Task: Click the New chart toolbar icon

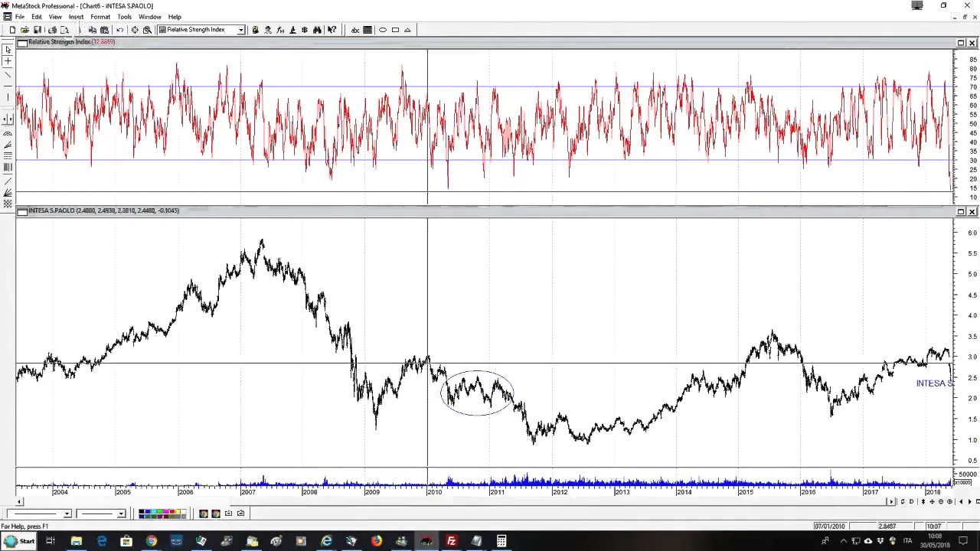Action: coord(12,30)
